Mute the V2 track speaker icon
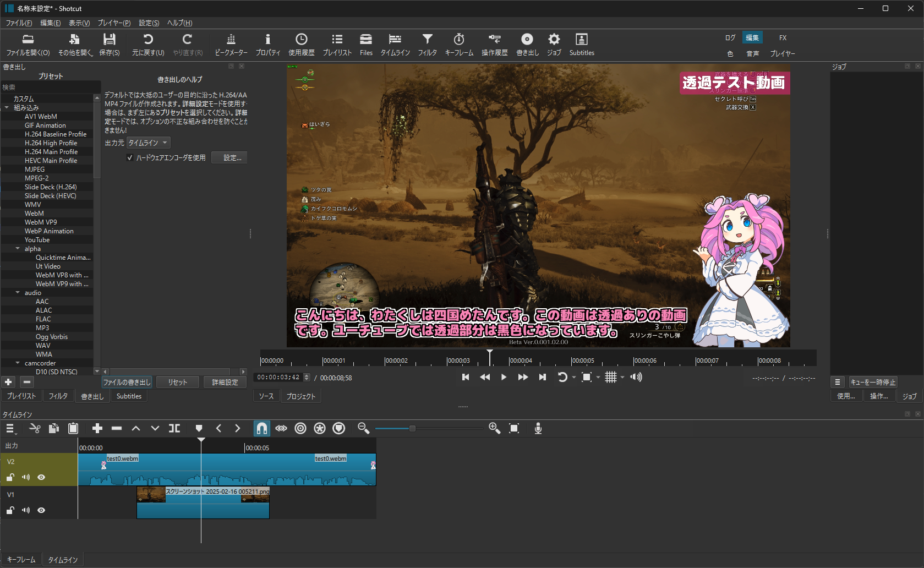 coord(26,477)
